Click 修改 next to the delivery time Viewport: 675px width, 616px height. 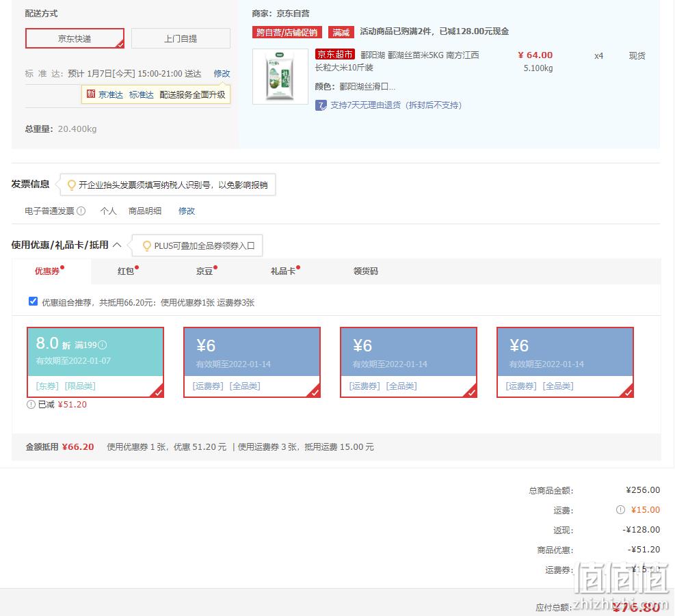click(x=222, y=74)
